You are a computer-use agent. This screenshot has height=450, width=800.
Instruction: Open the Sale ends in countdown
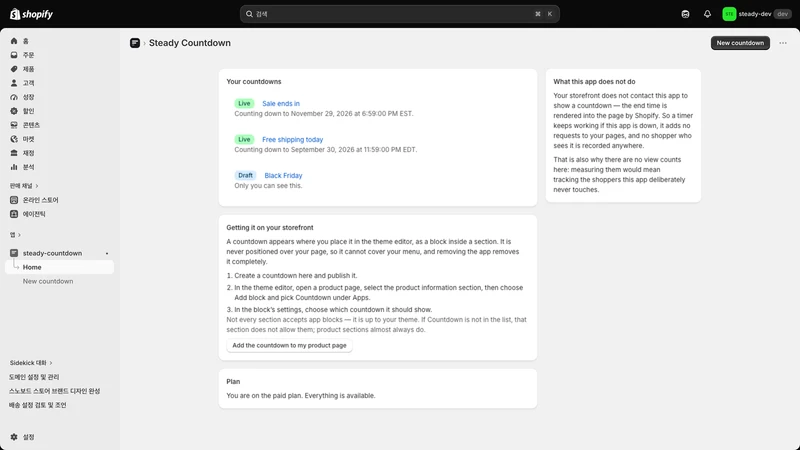281,103
